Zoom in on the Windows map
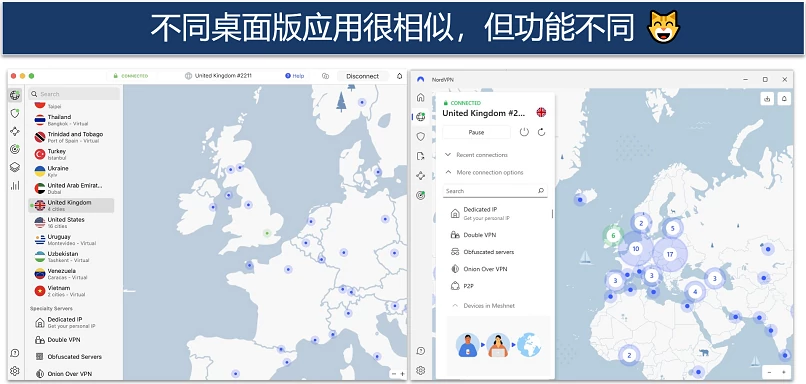 tap(783, 372)
